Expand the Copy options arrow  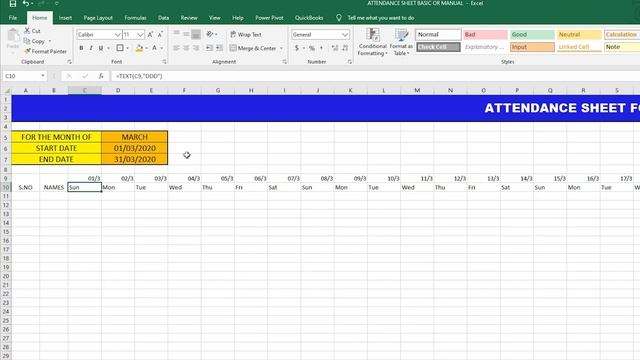point(50,41)
